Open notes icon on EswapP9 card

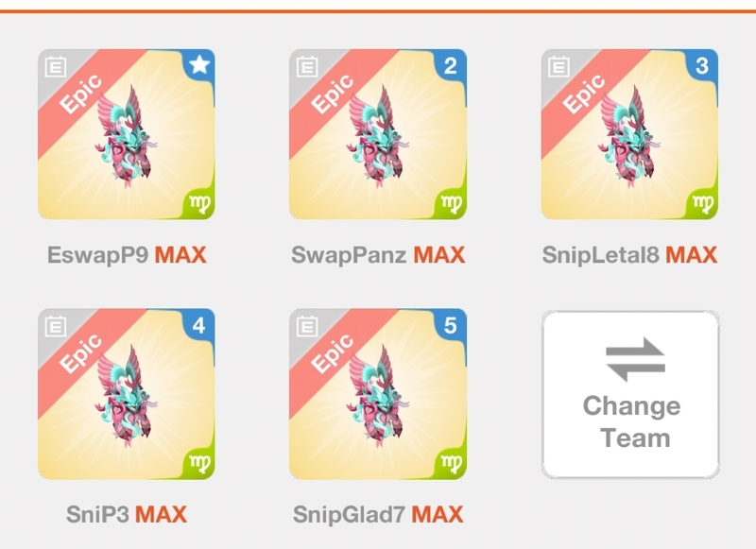click(56, 66)
